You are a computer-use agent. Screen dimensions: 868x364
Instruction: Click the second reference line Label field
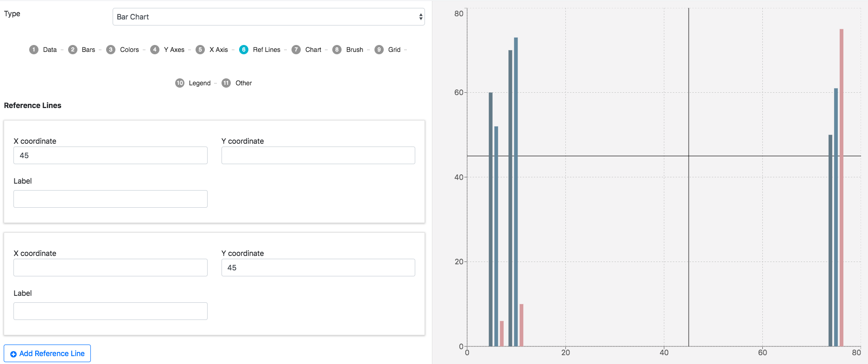(x=110, y=311)
